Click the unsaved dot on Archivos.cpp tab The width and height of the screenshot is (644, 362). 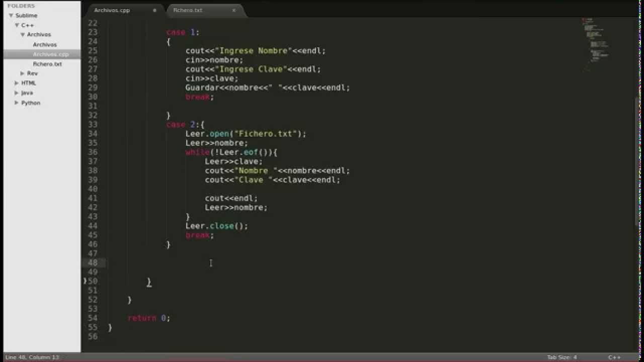coord(154,10)
